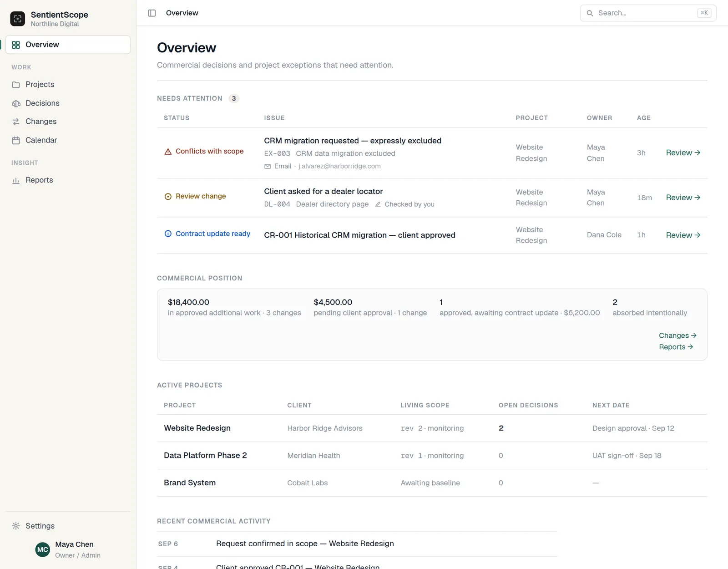The image size is (728, 569).
Task: Click the Changes arrows icon
Action: (x=16, y=122)
